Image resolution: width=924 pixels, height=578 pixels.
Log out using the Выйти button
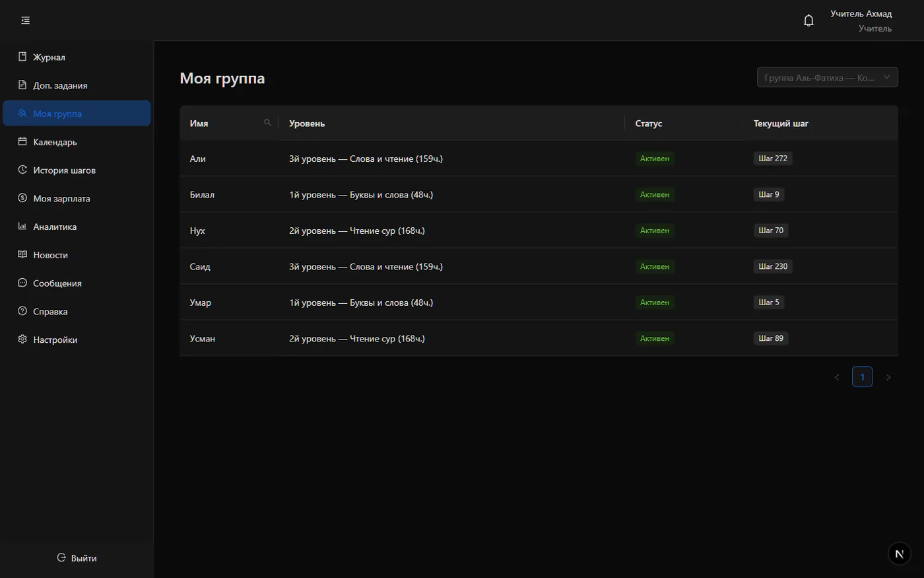click(77, 558)
